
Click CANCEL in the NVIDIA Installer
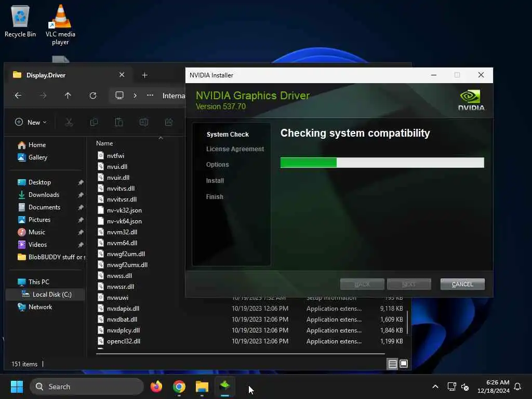462,284
